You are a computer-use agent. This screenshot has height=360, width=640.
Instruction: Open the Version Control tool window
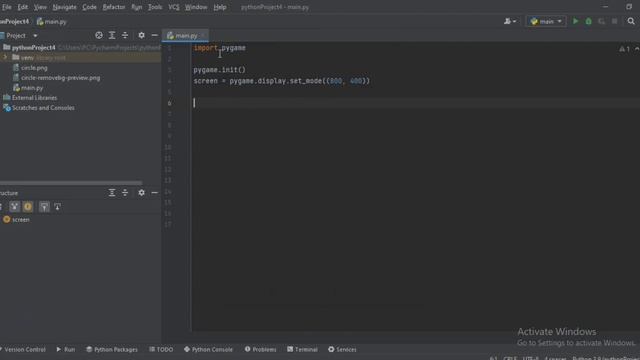(23, 349)
